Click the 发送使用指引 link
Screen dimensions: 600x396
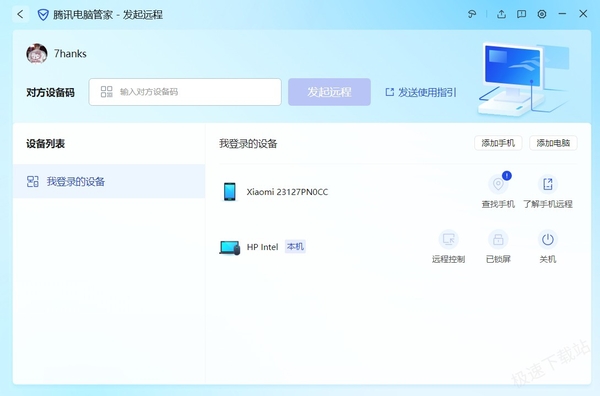point(427,92)
